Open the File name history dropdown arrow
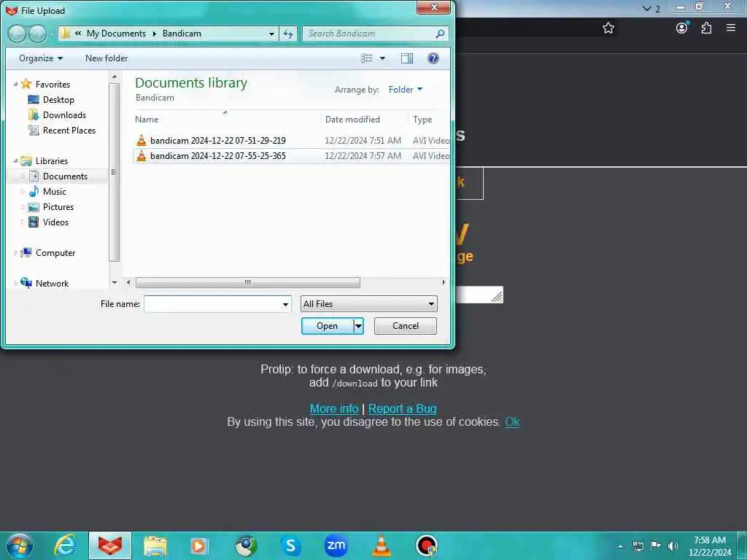This screenshot has width=747, height=560. click(x=285, y=304)
